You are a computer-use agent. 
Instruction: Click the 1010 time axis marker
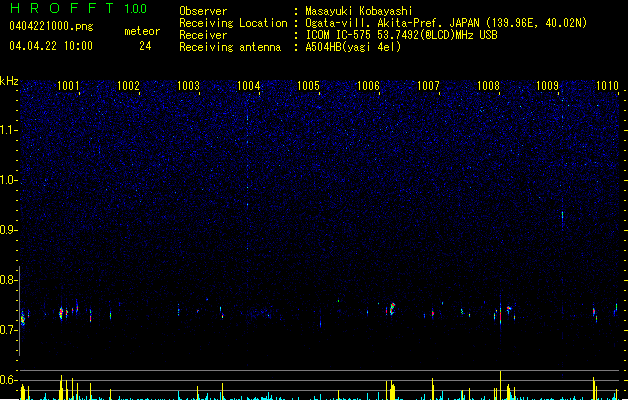click(607, 86)
